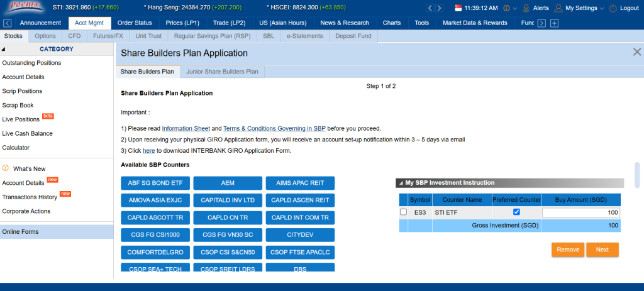
Task: Click the 'here' link to download GIRO form
Action: tap(148, 151)
